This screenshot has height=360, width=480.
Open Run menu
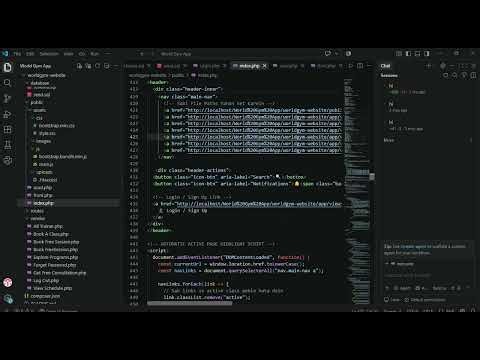pos(95,54)
